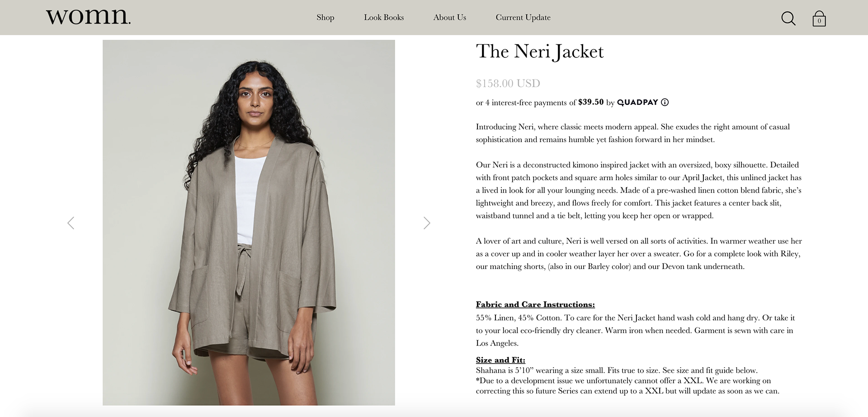Select the Fabric and Care Instructions heading
Screen dimensions: 868x417
[535, 304]
